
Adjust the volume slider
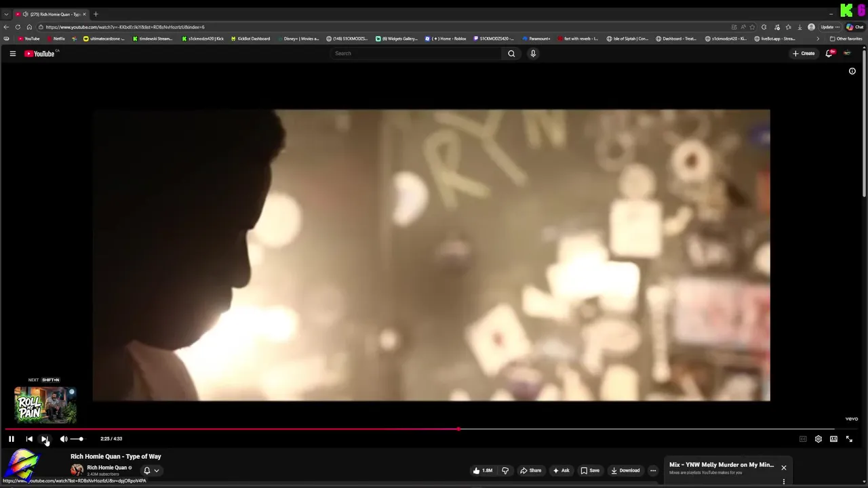pos(77,439)
